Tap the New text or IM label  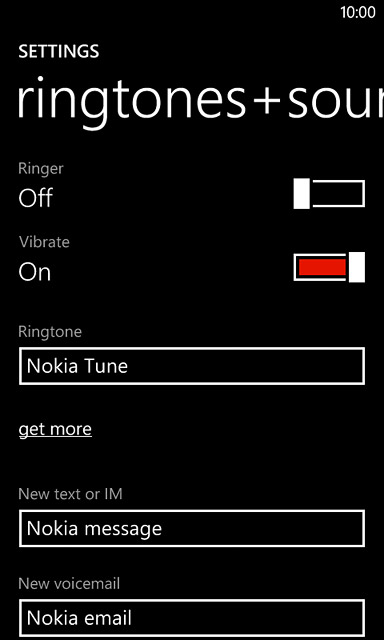71,494
